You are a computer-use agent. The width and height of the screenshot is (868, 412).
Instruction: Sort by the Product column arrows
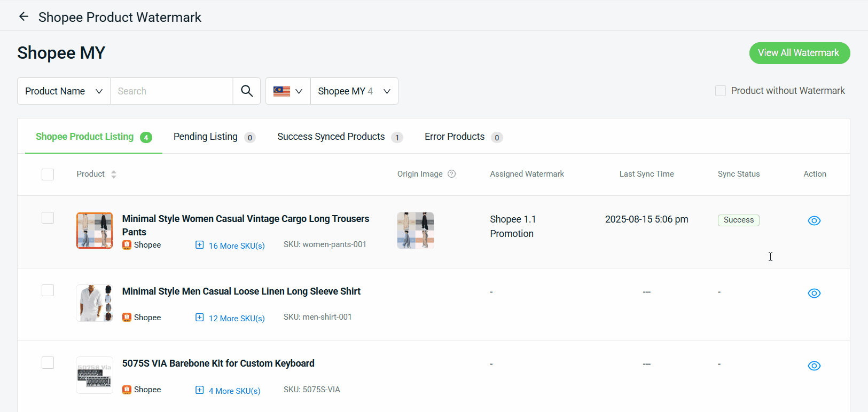pyautogui.click(x=113, y=175)
